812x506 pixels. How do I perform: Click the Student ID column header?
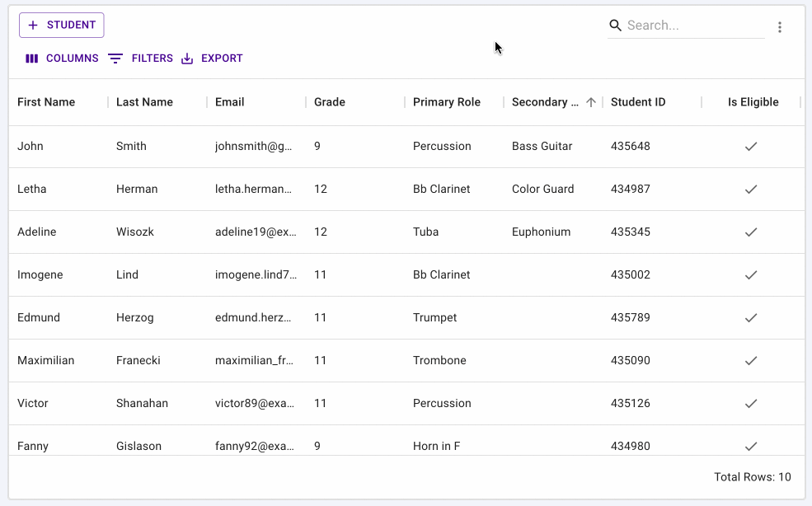(x=638, y=102)
